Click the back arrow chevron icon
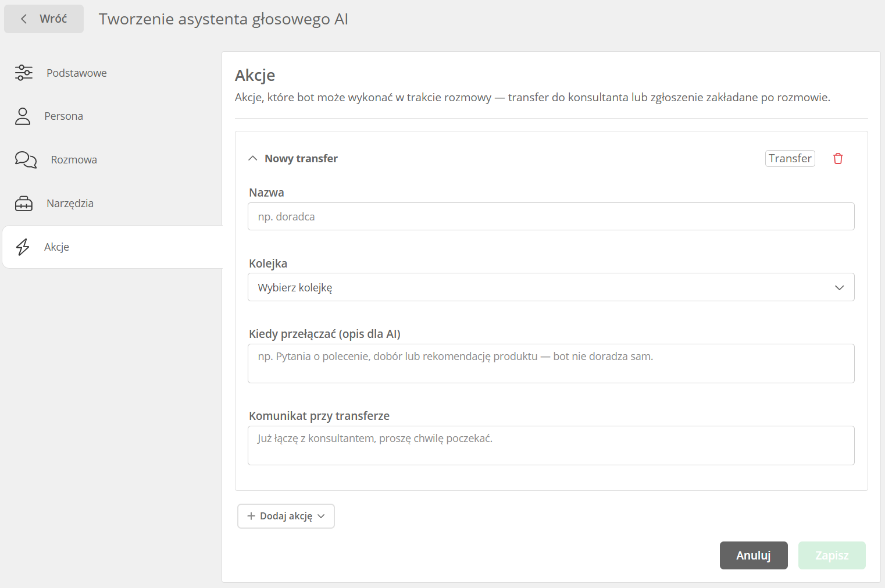This screenshot has height=588, width=885. [x=24, y=19]
